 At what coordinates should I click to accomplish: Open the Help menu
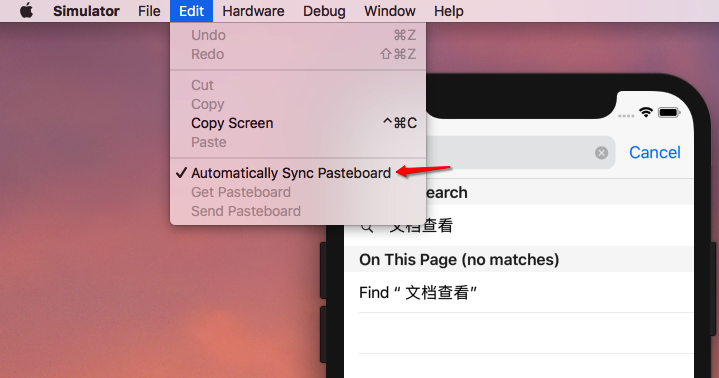tap(448, 11)
